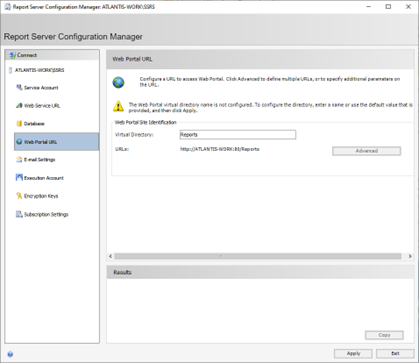
Task: Click the application icon in title bar
Action: coord(7,7)
